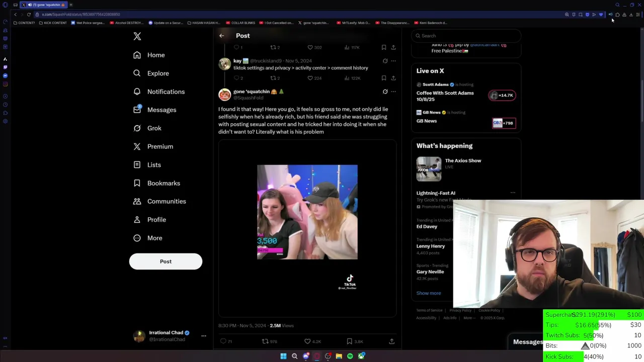Open trending topic Lenny Henry

tap(431, 246)
